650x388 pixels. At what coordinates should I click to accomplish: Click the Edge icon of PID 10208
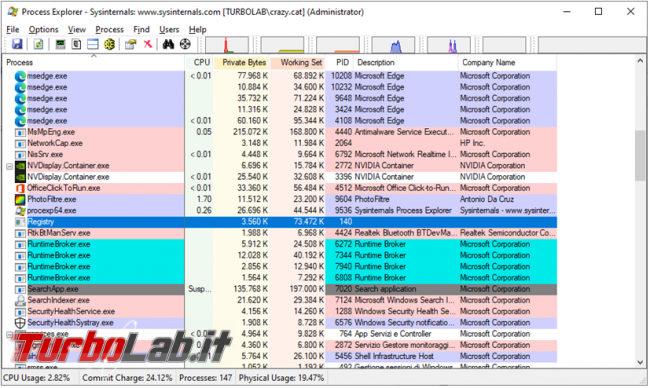(20, 76)
